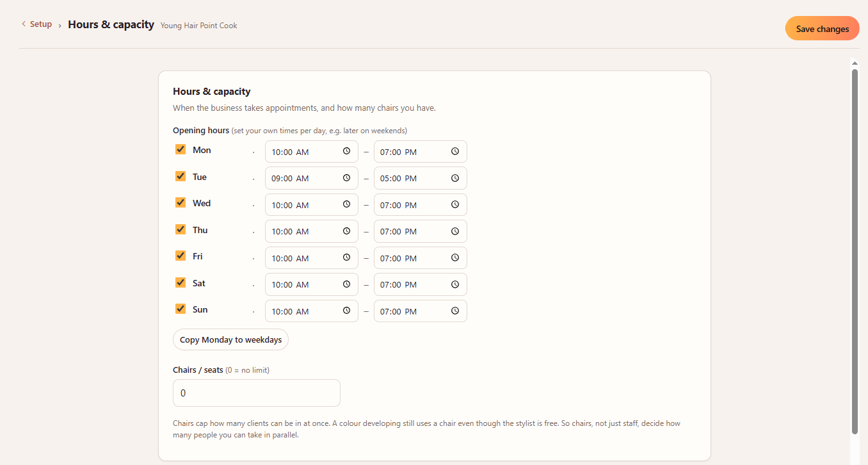Open the Wednesday opening time clock picker
The image size is (868, 465).
[x=346, y=205]
